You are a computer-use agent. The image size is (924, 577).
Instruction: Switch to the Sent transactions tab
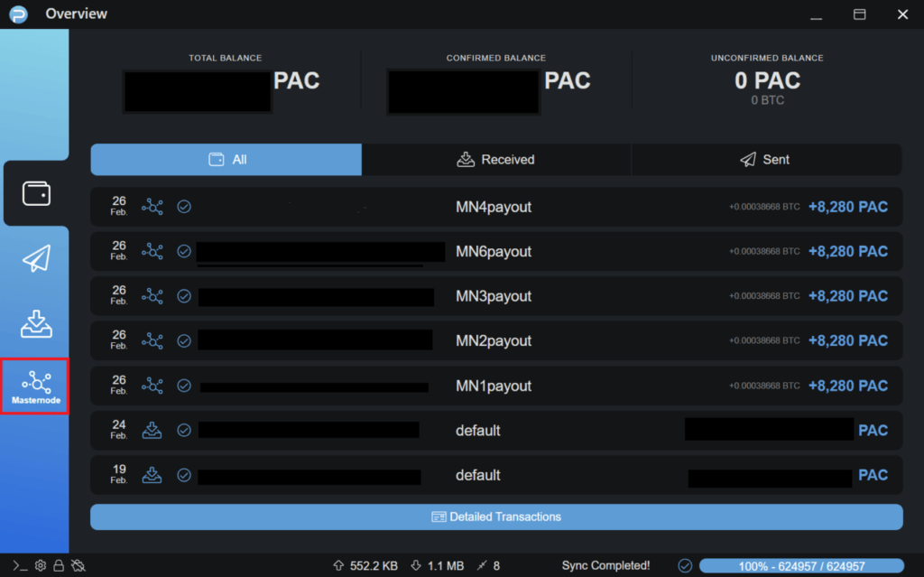tap(765, 160)
